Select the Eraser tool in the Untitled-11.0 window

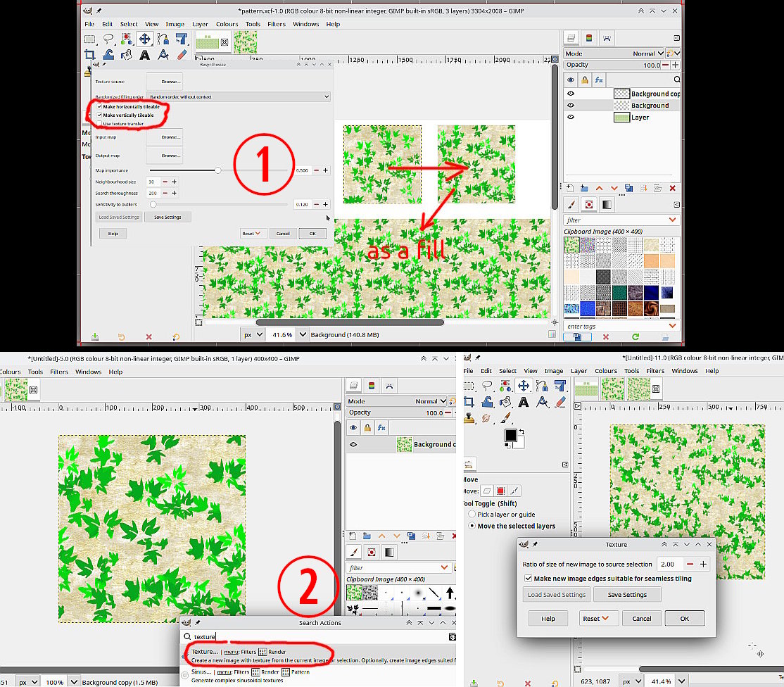[x=560, y=402]
